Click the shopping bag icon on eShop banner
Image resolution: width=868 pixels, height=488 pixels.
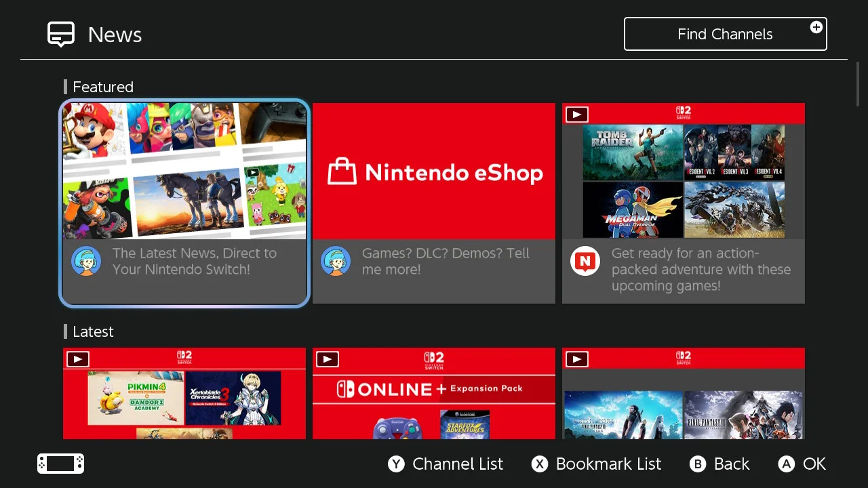(x=342, y=172)
